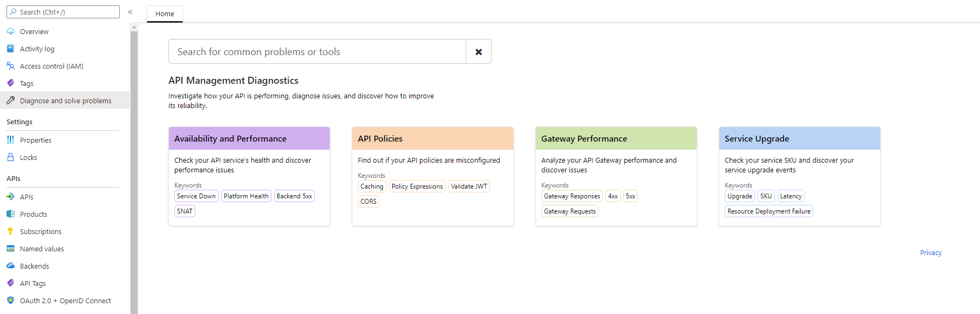Click the Named values icon
The width and height of the screenshot is (980, 314).
(x=10, y=249)
